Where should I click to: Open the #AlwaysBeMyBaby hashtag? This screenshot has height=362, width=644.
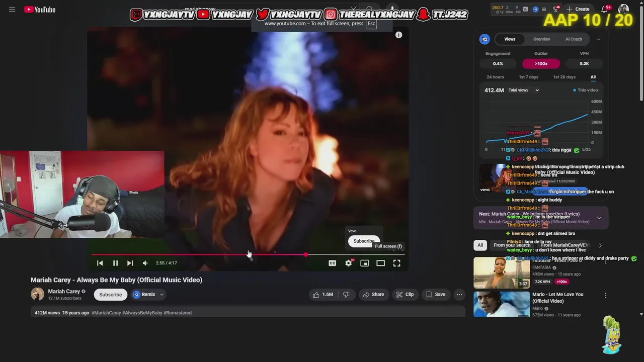click(142, 313)
